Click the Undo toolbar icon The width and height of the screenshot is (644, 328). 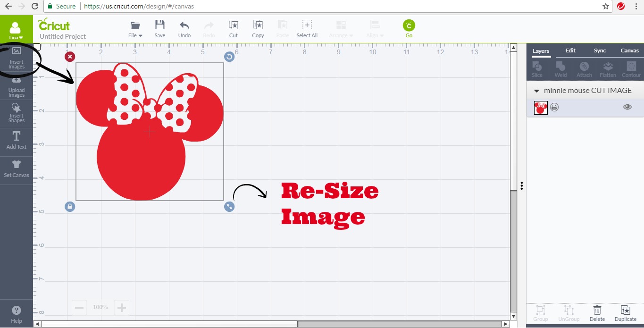coord(184,28)
